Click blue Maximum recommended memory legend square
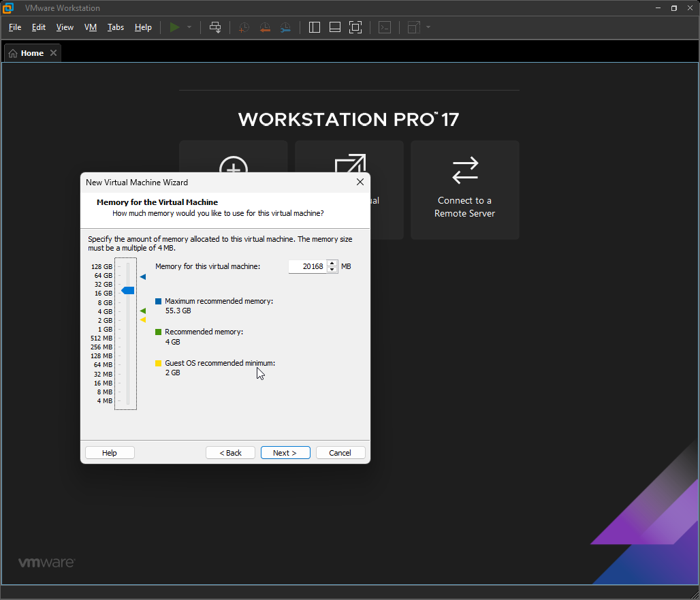Screen dimensions: 700x600 158,301
